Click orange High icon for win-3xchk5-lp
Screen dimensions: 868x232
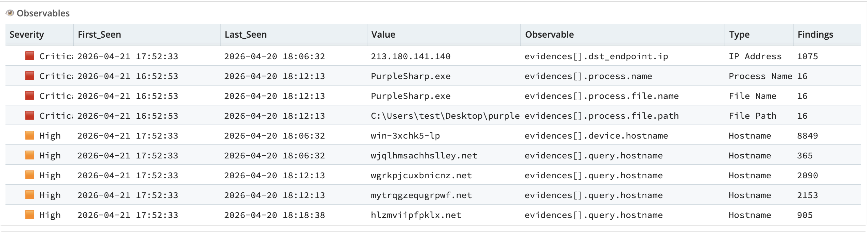point(30,135)
